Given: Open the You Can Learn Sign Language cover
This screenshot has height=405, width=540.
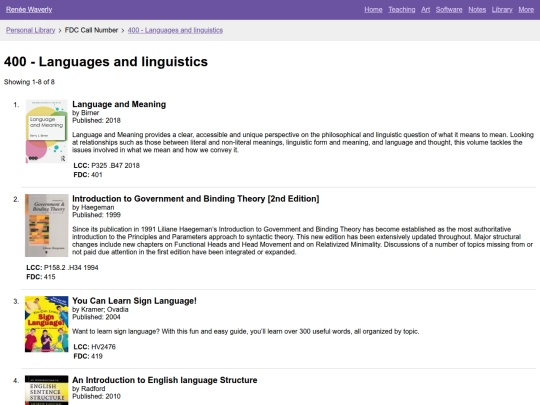Looking at the screenshot, I should point(46,324).
